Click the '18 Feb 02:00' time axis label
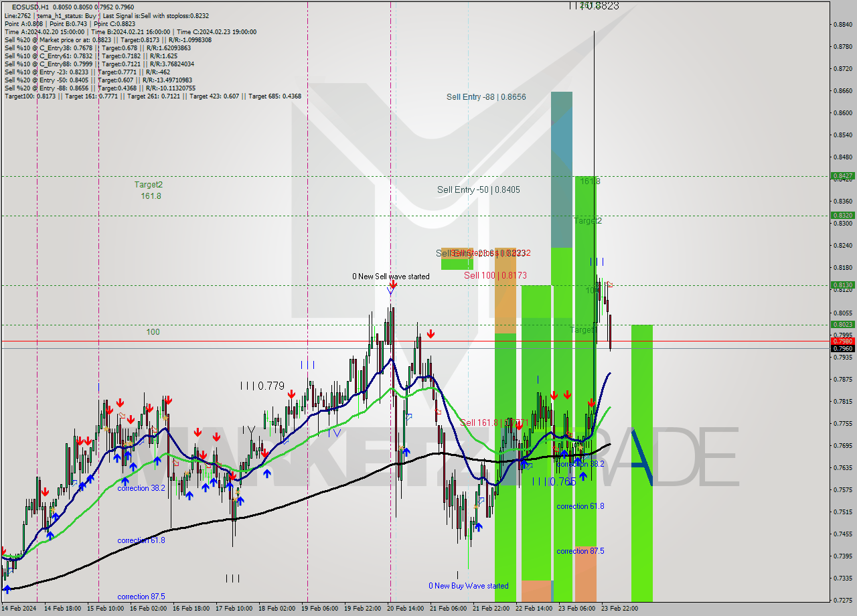The height and width of the screenshot is (616, 857). (277, 609)
